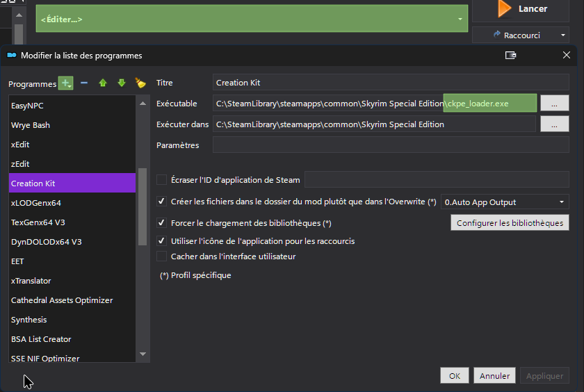Click the Exécutable path field
584x392 pixels.
(x=375, y=103)
